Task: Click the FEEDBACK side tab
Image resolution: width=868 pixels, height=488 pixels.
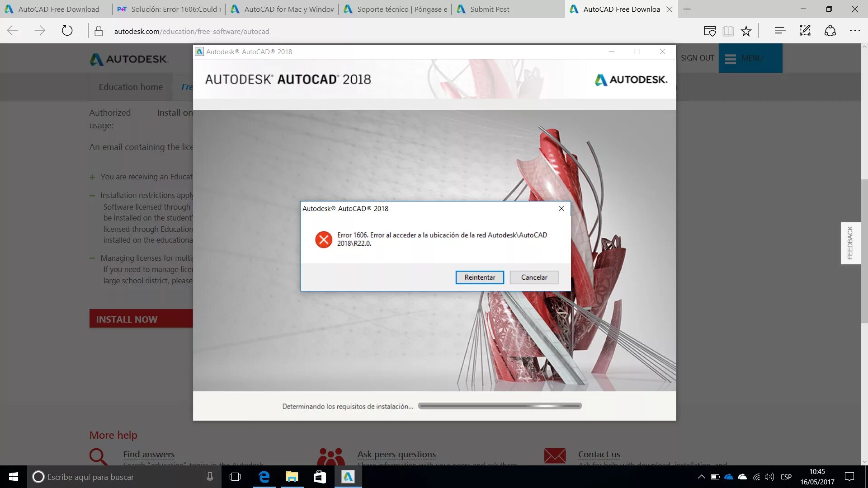Action: (x=850, y=243)
